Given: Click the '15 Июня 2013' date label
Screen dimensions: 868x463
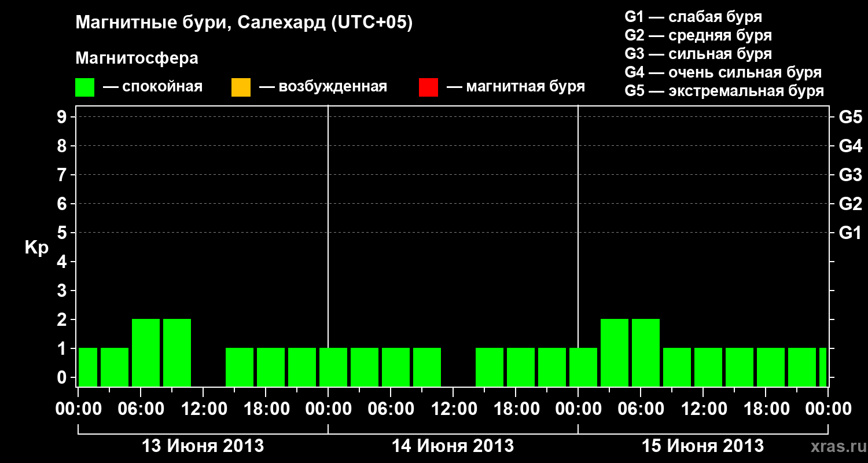Looking at the screenshot, I should (x=703, y=446).
